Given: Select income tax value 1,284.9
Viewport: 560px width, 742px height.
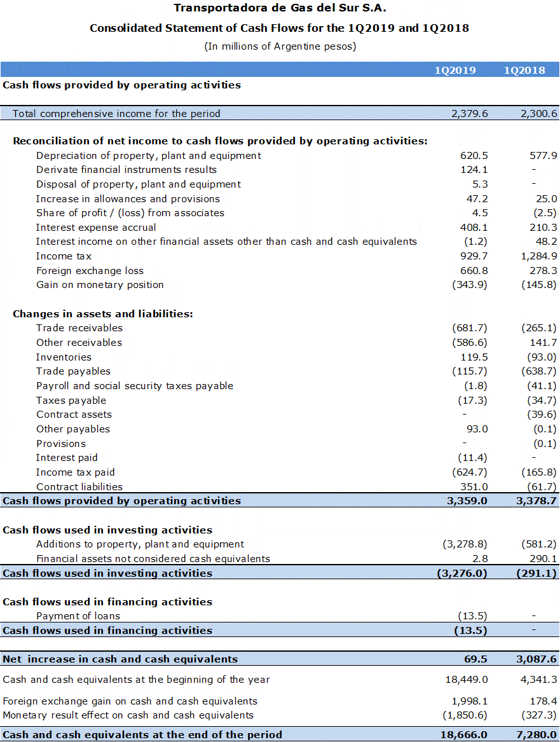Looking at the screenshot, I should tap(539, 256).
